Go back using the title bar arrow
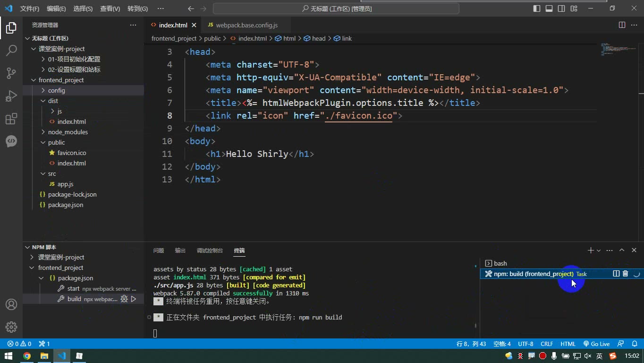 [x=191, y=9]
